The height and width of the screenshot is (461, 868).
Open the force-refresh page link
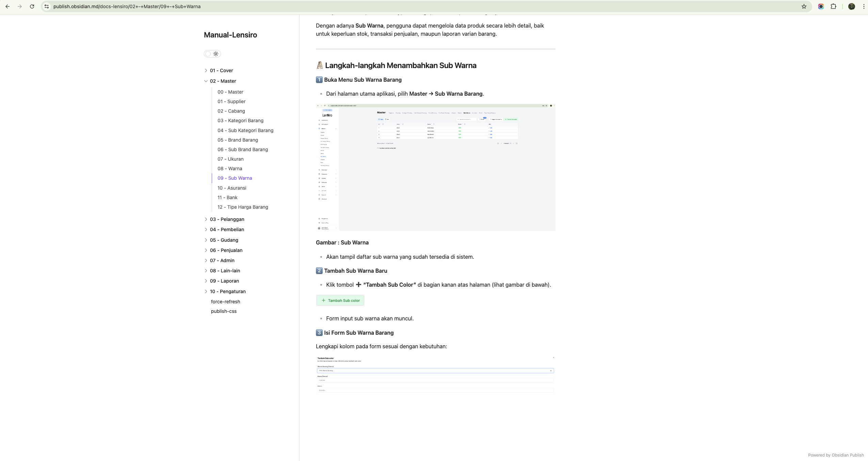pos(225,302)
